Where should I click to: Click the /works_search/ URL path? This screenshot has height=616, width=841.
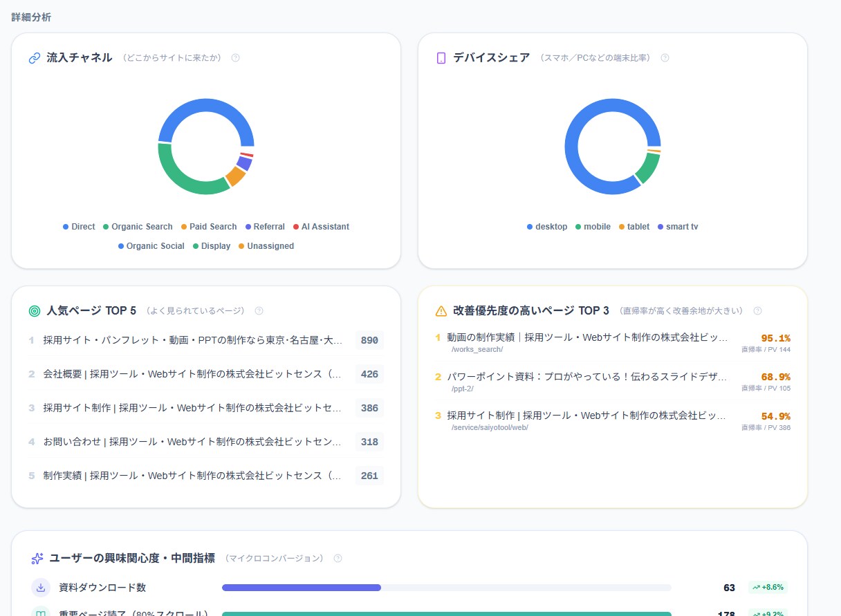(477, 349)
